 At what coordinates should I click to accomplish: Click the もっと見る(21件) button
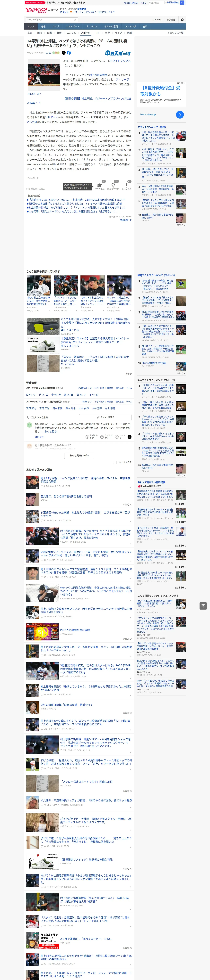pyautogui.click(x=79, y=455)
